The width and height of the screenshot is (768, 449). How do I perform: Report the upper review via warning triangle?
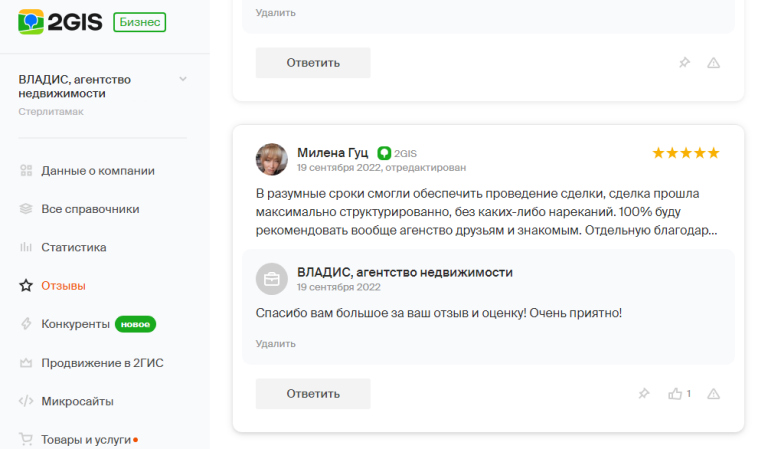(x=713, y=63)
